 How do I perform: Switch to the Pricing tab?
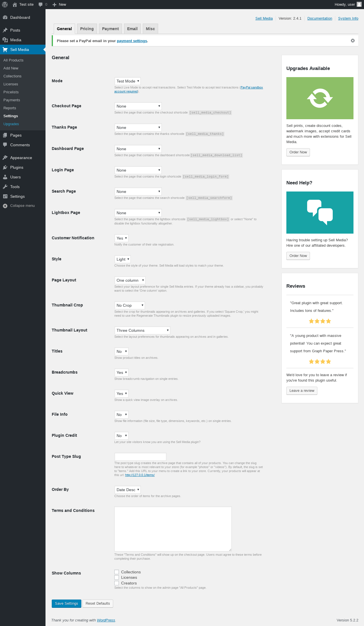click(x=87, y=29)
